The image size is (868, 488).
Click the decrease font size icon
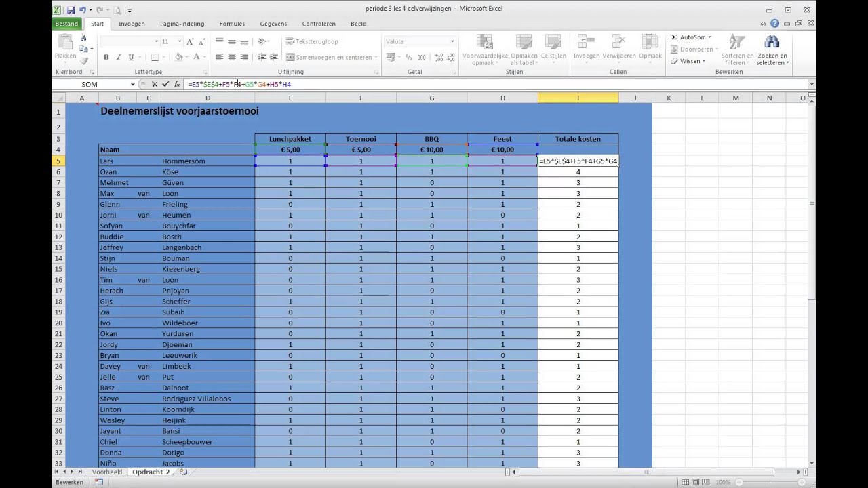coord(202,42)
